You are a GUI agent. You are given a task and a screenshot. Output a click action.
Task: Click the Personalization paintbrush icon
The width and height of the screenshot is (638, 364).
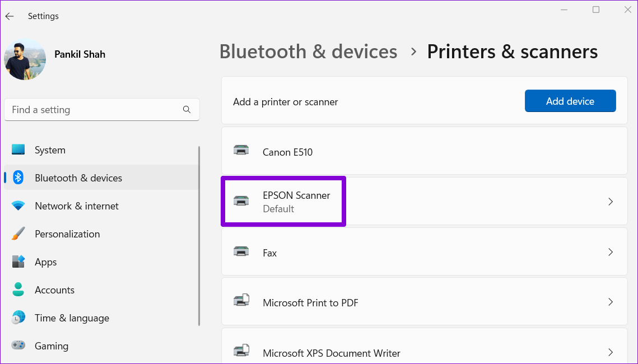click(x=18, y=234)
